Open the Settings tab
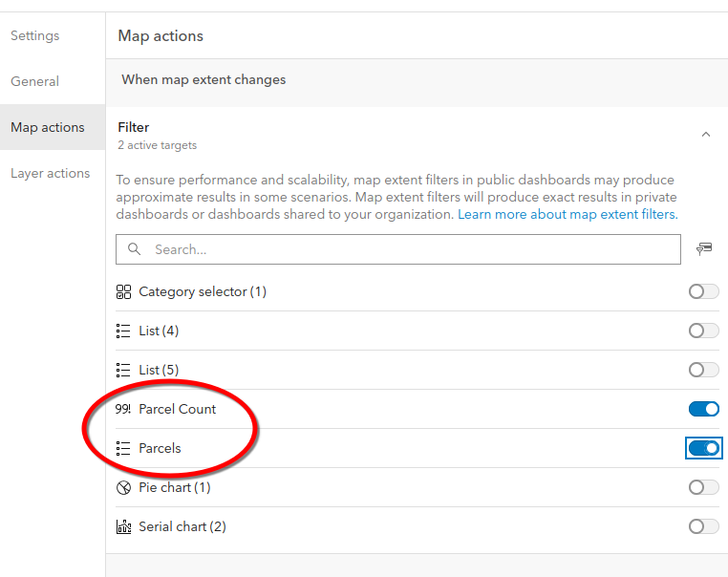Screen dimensions: 728x577 [x=35, y=35]
